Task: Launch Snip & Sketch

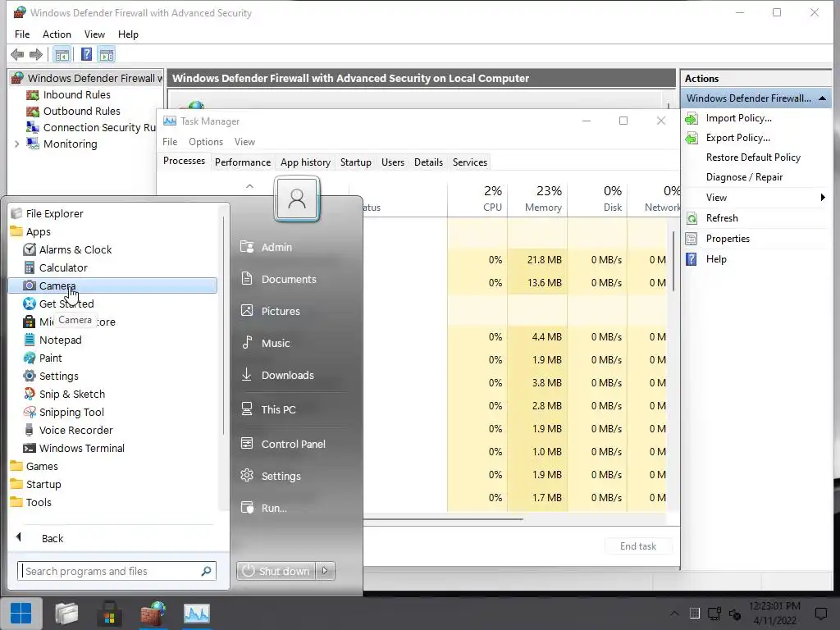Action: (72, 395)
